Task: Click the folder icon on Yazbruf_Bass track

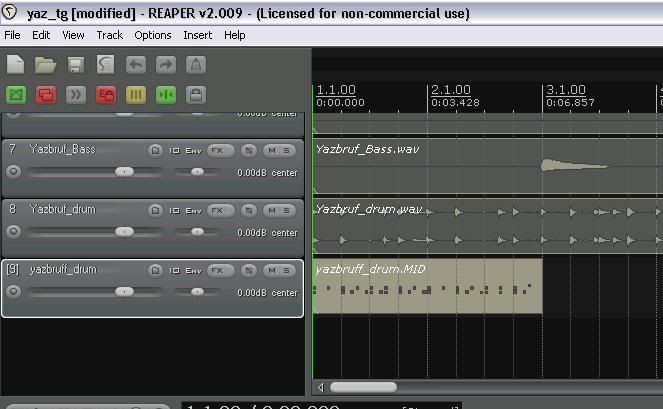Action: click(155, 151)
